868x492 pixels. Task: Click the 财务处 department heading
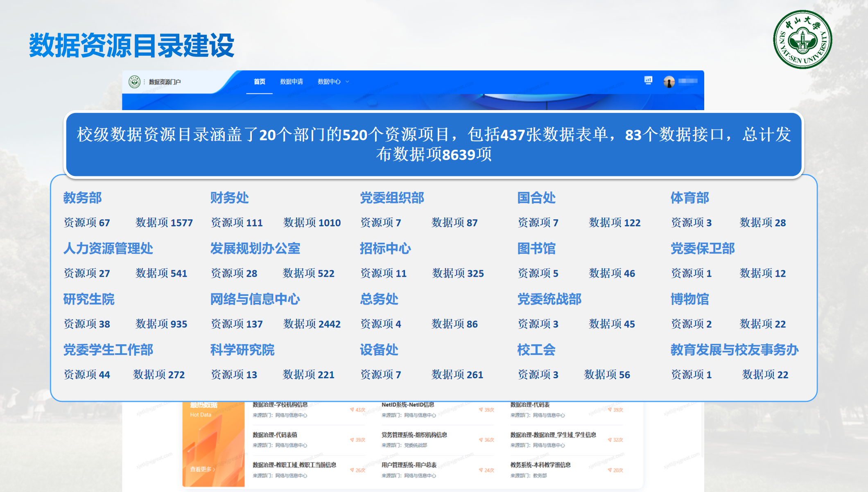point(229,198)
